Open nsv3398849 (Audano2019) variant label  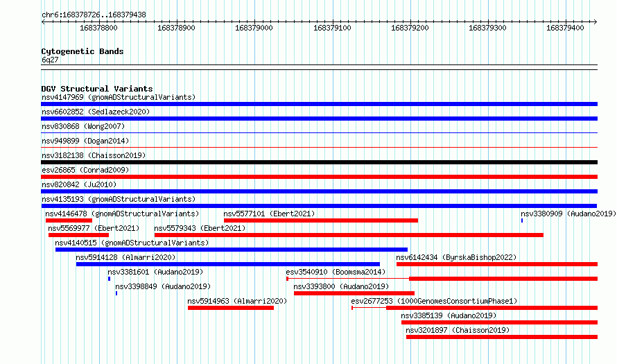click(163, 286)
